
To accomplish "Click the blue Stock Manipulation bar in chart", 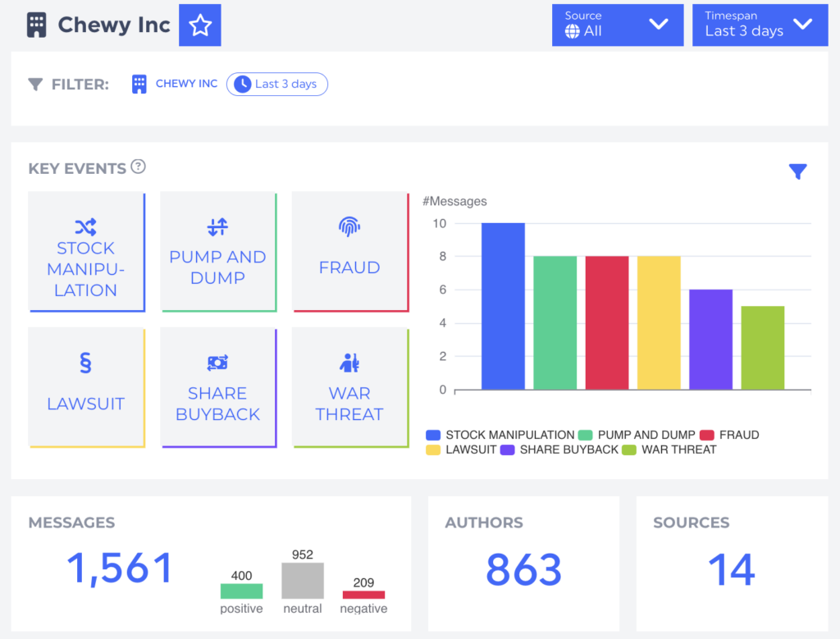I will 503,307.
